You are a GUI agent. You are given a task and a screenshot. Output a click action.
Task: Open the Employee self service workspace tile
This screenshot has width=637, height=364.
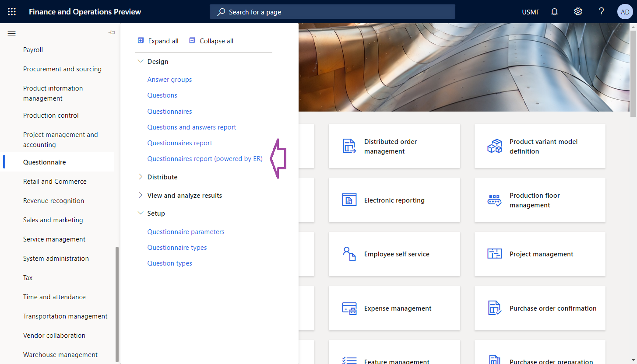394,254
